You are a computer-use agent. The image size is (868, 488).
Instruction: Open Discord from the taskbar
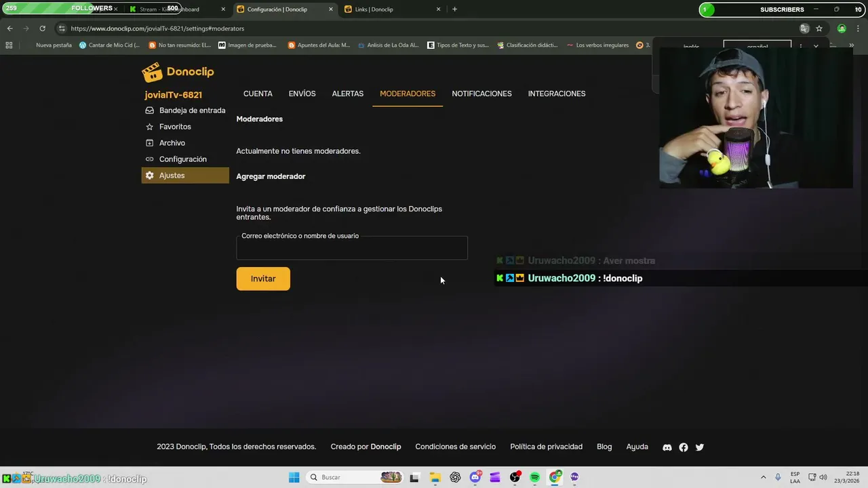click(x=475, y=477)
